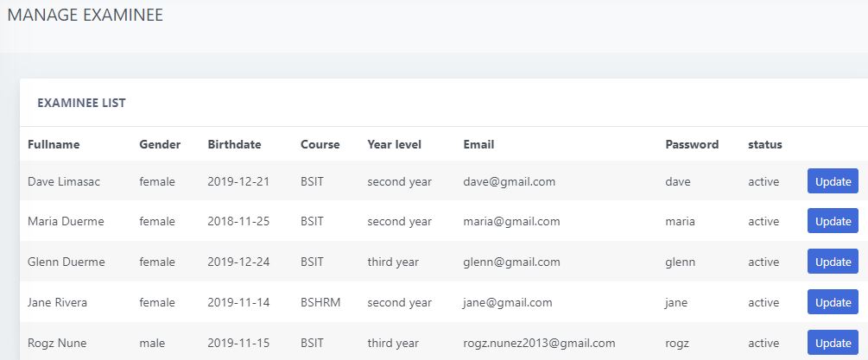Click the Fullname column header

54,144
